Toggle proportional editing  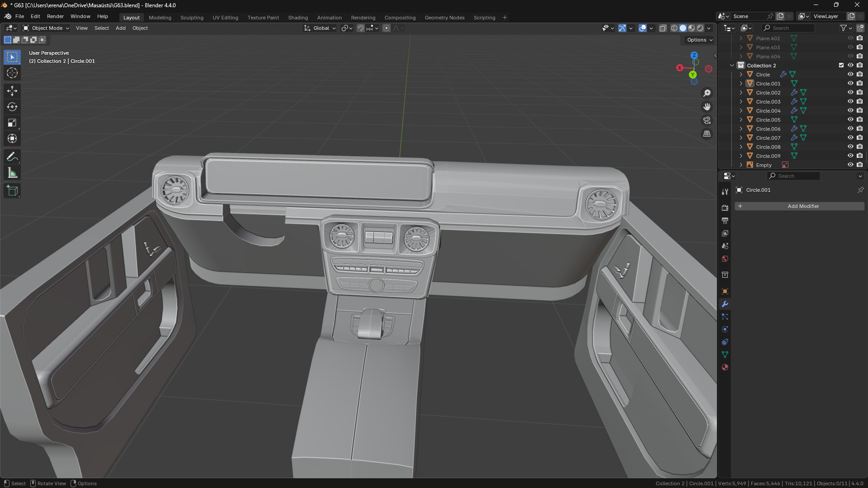[x=386, y=28]
